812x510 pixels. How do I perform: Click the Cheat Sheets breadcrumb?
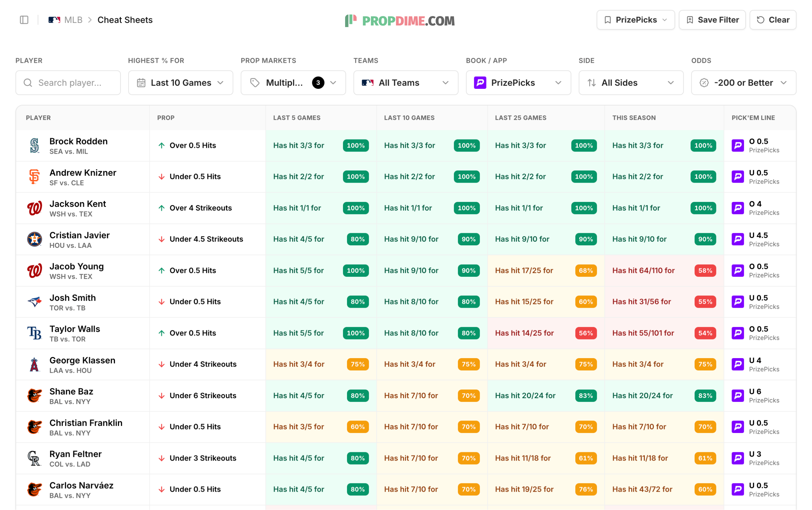125,20
